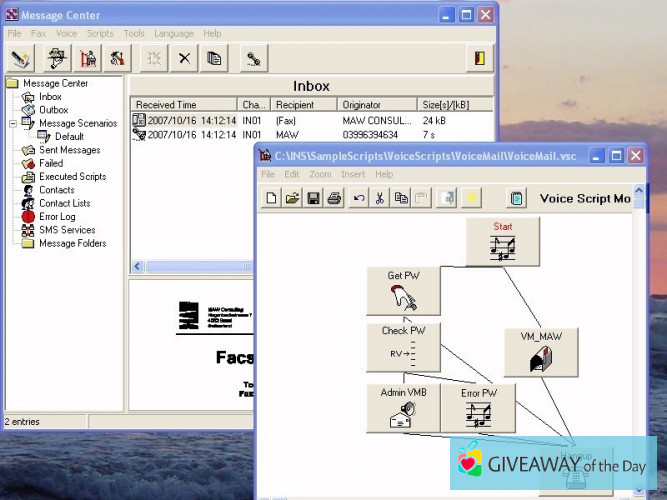Open the Error Log tree item

[56, 216]
